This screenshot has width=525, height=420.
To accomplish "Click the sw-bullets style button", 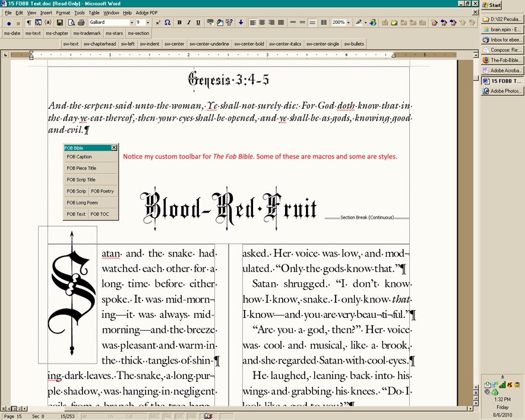I will 354,44.
